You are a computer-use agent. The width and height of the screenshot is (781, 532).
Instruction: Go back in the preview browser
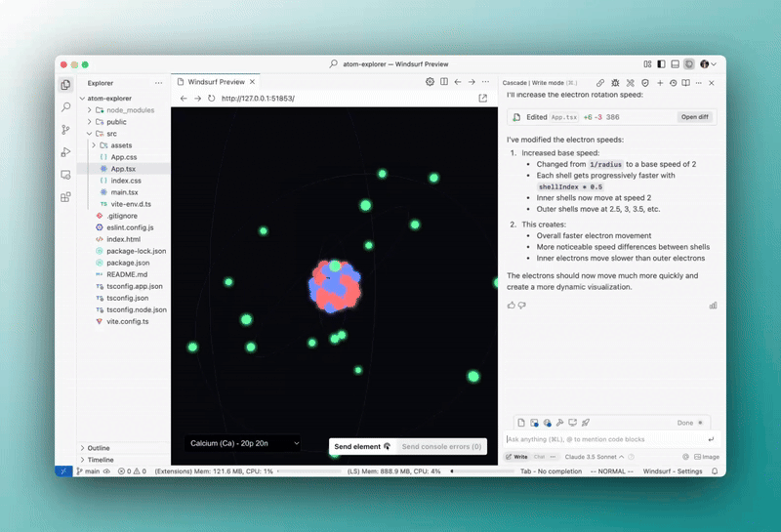184,99
